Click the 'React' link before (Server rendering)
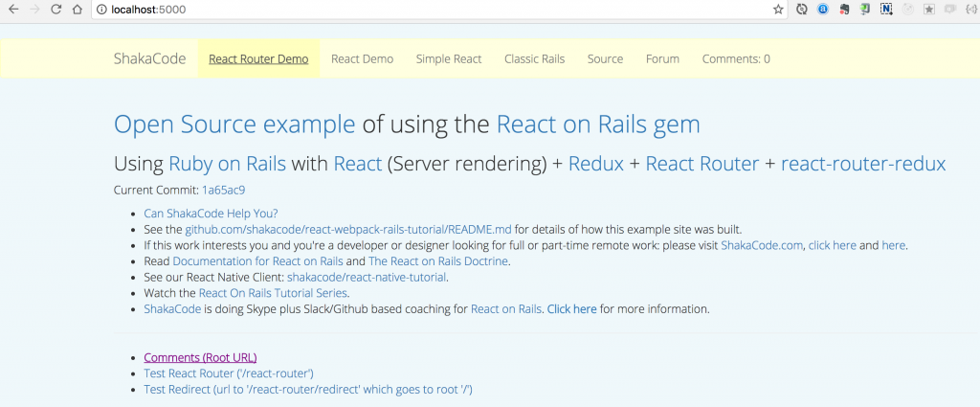 click(358, 164)
